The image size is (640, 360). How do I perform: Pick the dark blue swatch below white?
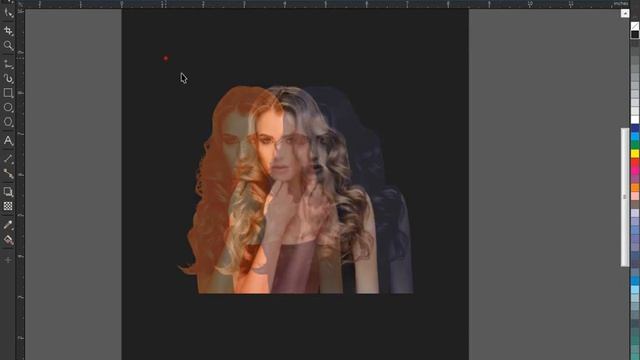tap(635, 128)
